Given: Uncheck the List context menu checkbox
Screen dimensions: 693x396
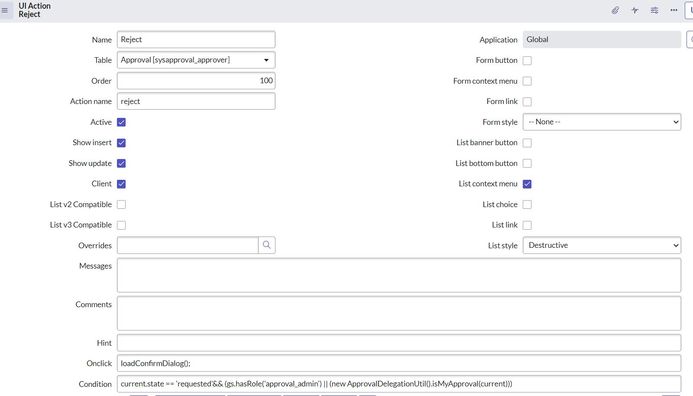Looking at the screenshot, I should click(527, 184).
